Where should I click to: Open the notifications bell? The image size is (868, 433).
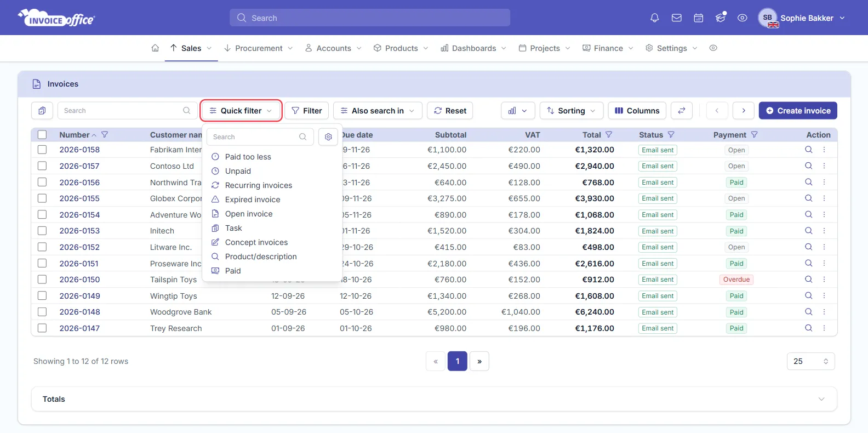point(654,18)
